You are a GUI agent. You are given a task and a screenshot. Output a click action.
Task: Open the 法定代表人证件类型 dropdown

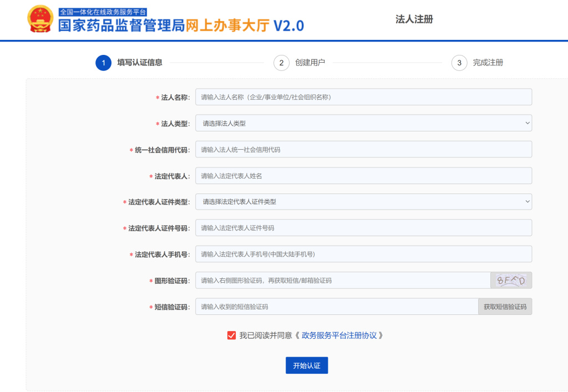[x=363, y=201]
